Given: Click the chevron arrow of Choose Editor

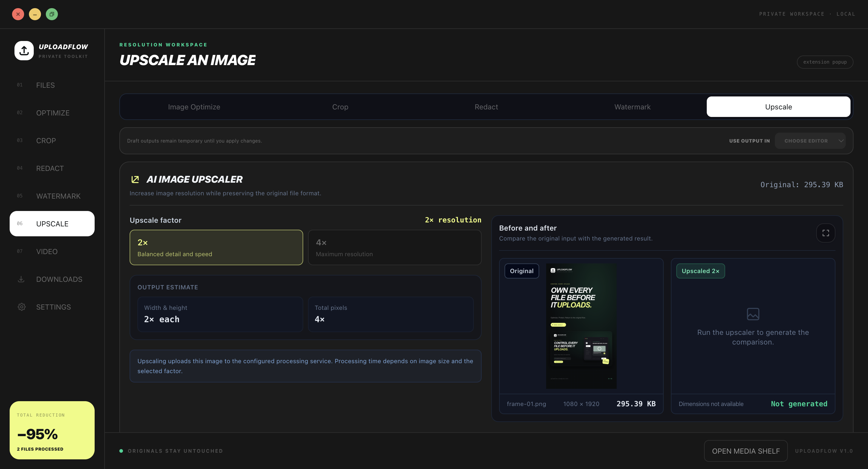Looking at the screenshot, I should 841,141.
